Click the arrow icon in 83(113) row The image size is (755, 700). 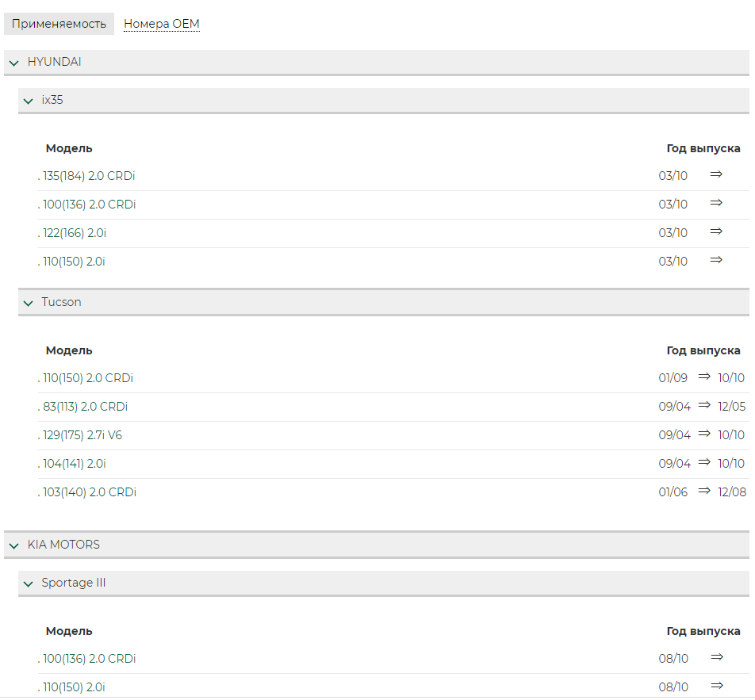pos(704,405)
